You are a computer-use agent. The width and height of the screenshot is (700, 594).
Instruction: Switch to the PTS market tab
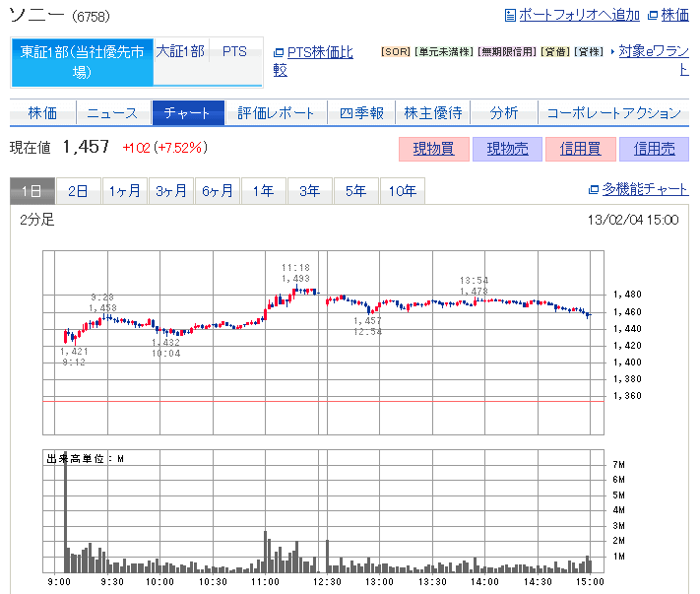[x=235, y=52]
